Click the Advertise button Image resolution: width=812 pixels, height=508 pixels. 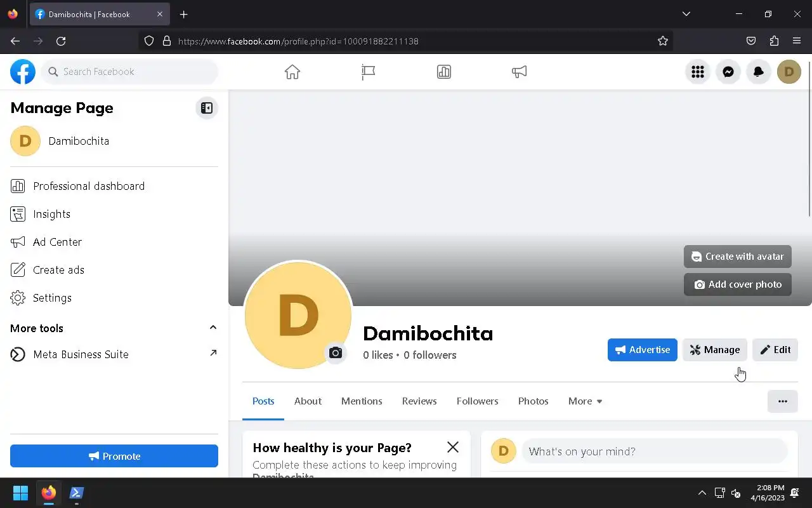(643, 350)
